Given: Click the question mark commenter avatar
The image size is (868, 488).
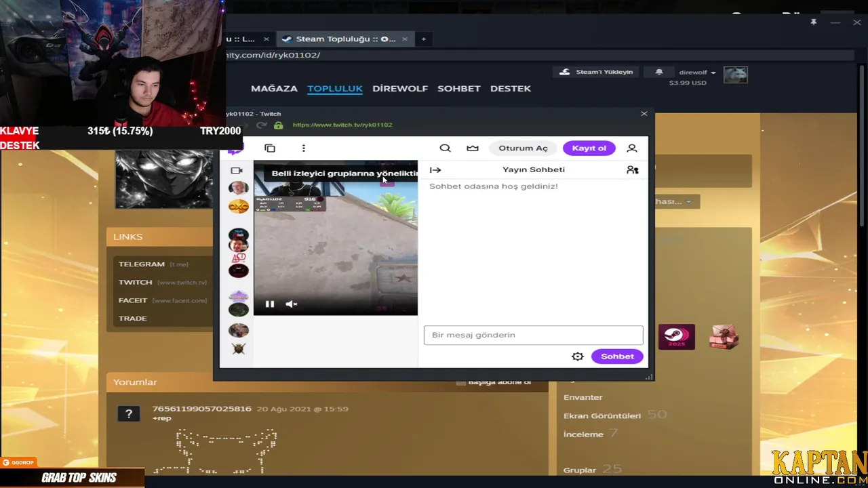Looking at the screenshot, I should pos(129,413).
